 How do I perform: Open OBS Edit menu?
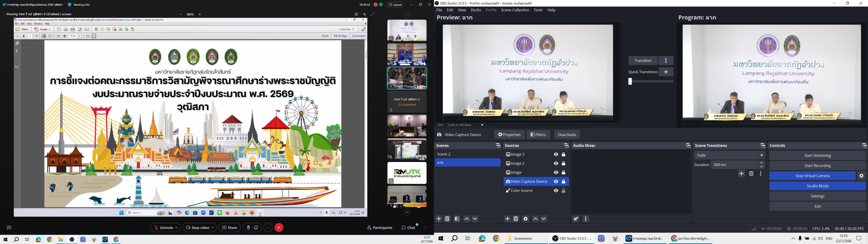450,10
